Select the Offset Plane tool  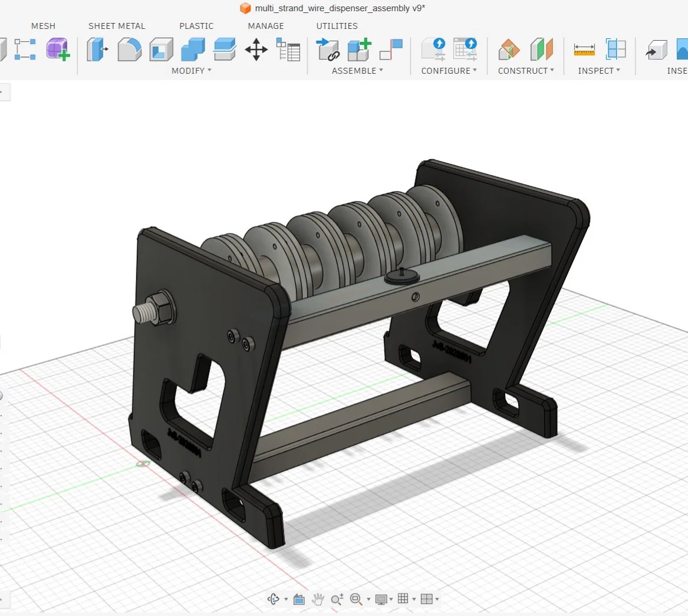509,49
